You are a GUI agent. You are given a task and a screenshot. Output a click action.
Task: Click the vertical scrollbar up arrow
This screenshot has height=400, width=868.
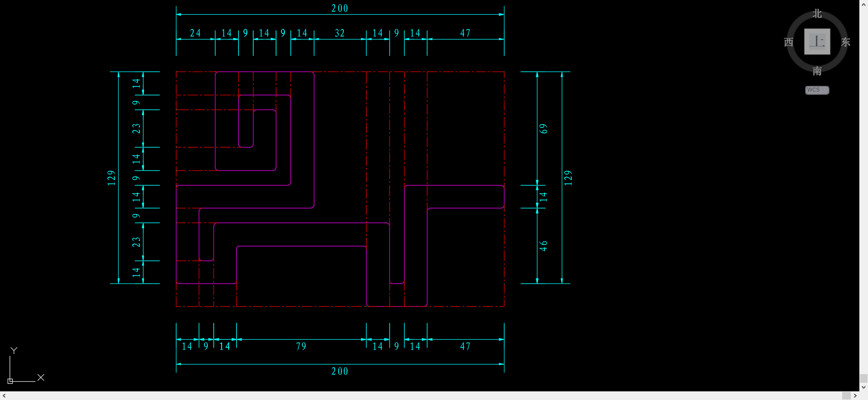(863, 4)
